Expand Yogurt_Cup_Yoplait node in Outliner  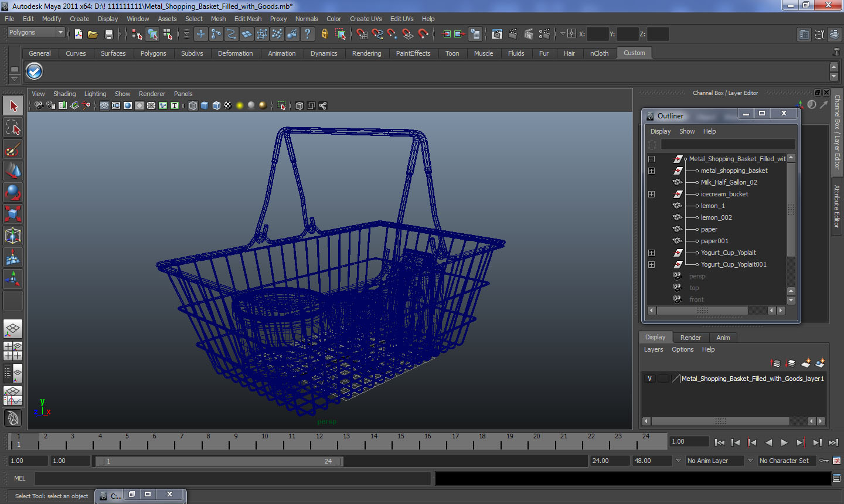[651, 253]
